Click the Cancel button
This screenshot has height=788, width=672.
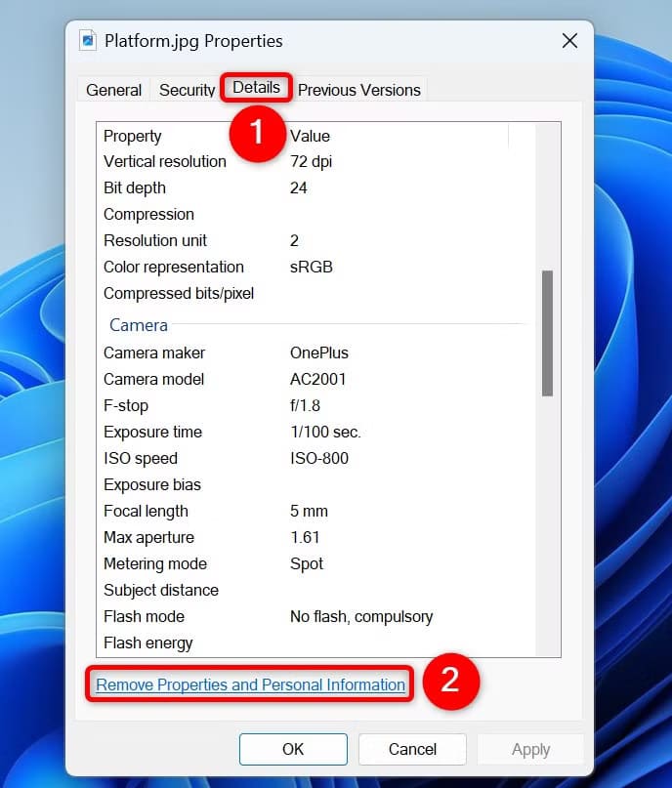[412, 749]
